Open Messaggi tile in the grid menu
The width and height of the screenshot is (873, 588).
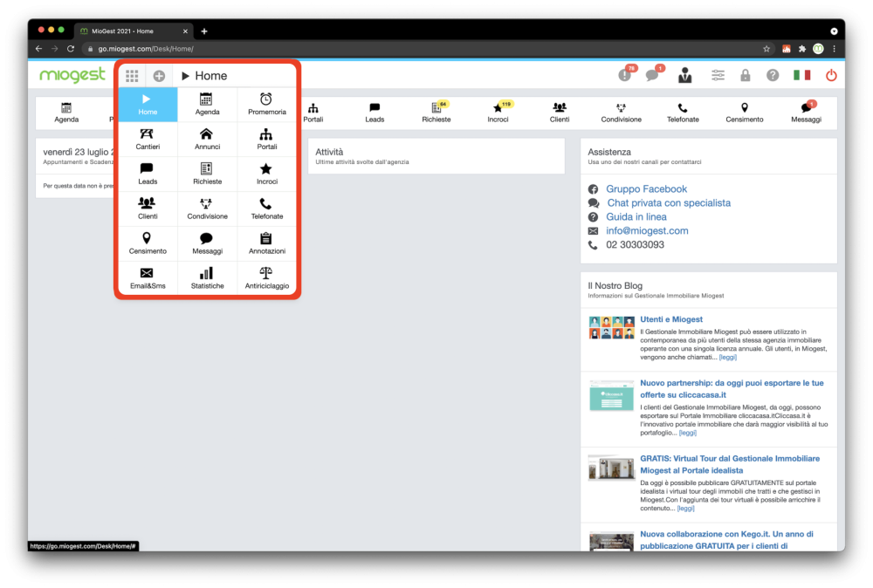(207, 243)
